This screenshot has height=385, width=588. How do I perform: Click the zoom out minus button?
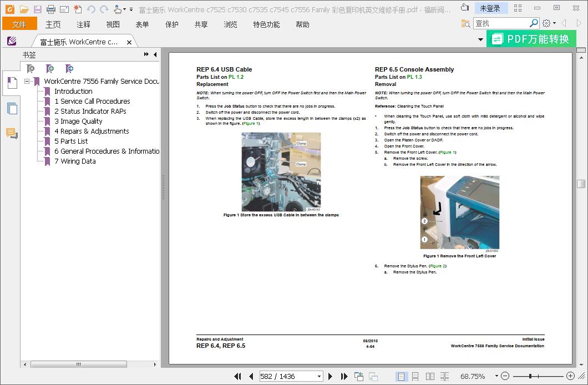tap(505, 376)
